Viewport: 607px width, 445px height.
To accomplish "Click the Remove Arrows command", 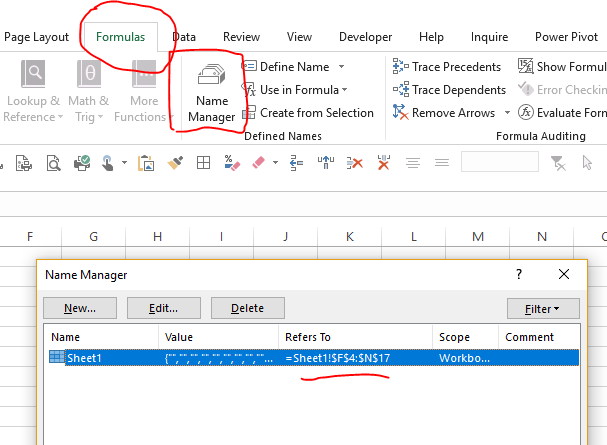I will pyautogui.click(x=444, y=113).
